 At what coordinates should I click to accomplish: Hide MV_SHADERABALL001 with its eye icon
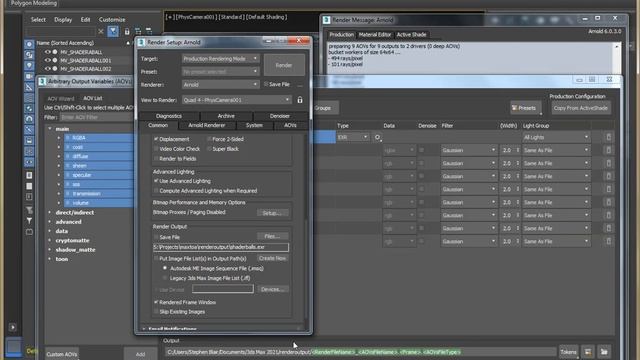coord(48,60)
